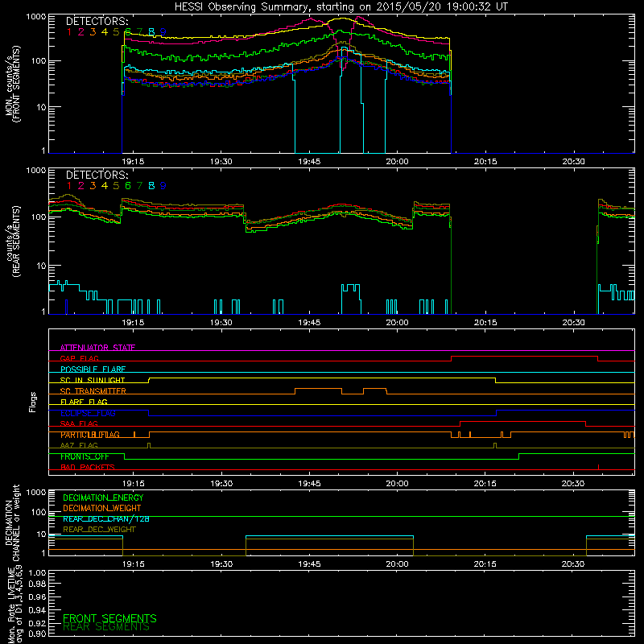Image resolution: width=644 pixels, height=644 pixels.
Task: Select yellow detector number 4 in the rear segments legend
Action: point(105,186)
